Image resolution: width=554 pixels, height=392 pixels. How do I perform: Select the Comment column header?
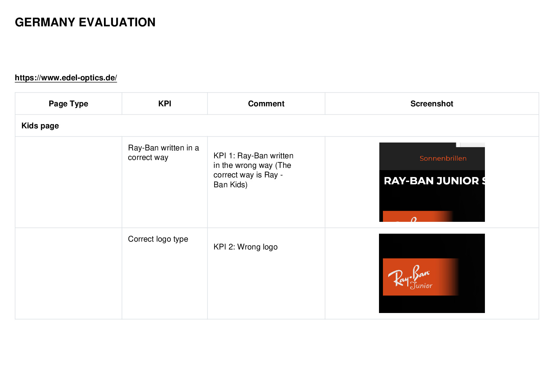point(266,104)
